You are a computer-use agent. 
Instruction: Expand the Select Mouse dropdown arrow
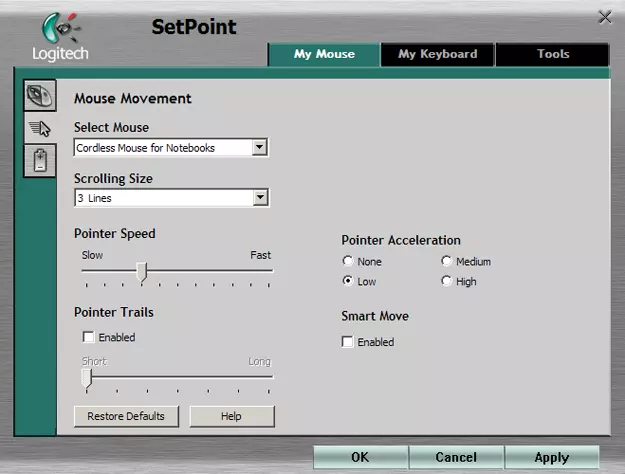[x=259, y=147]
